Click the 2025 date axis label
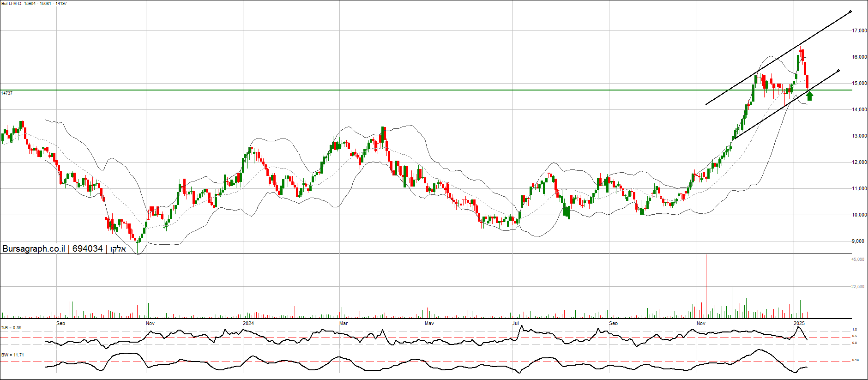This screenshot has width=868, height=380. (x=799, y=323)
